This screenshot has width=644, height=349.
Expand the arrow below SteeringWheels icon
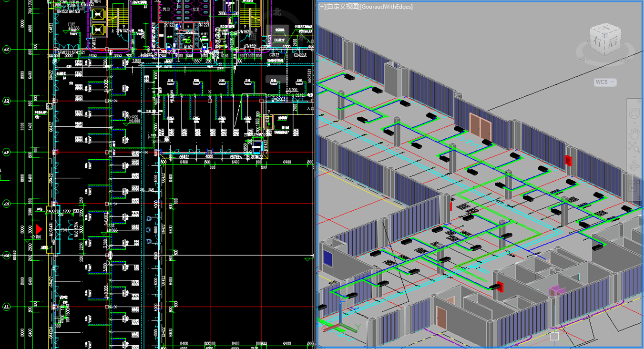(x=634, y=123)
